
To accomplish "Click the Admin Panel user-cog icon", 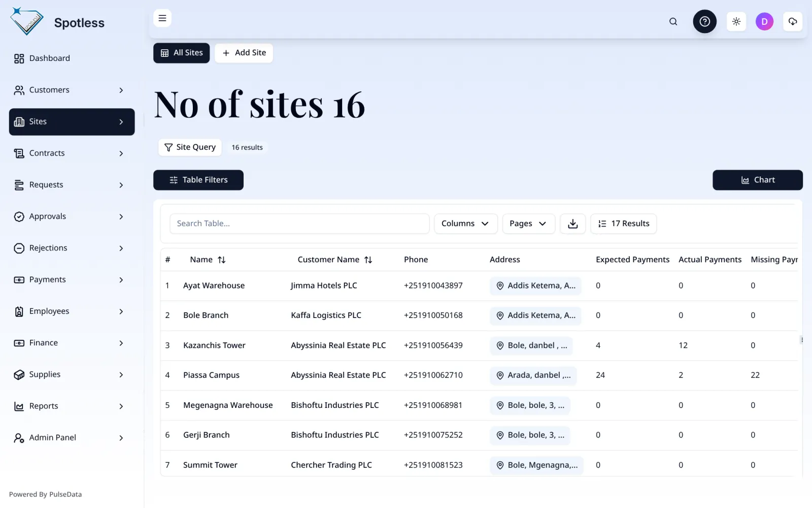I will (x=19, y=438).
